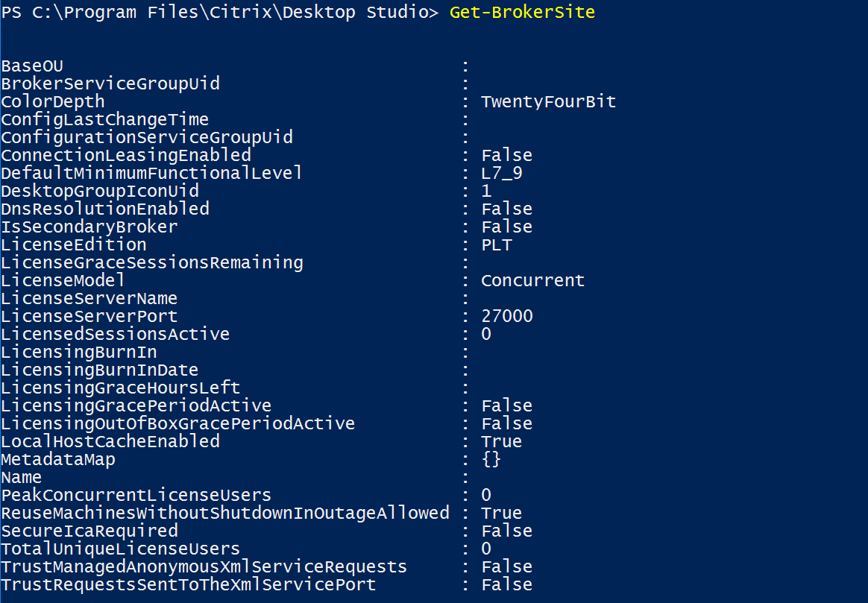The image size is (868, 603).
Task: Click the False value for DnsResolutionEnabled
Action: click(x=507, y=209)
